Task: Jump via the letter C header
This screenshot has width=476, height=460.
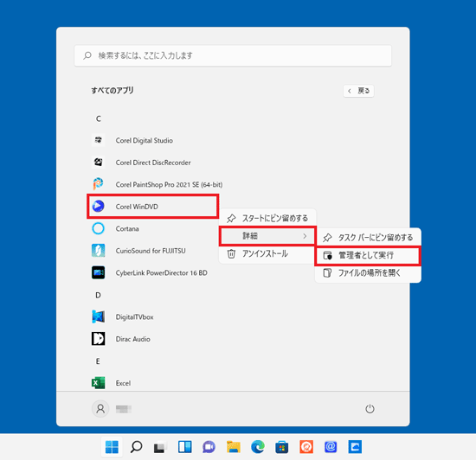Action: 99,118
